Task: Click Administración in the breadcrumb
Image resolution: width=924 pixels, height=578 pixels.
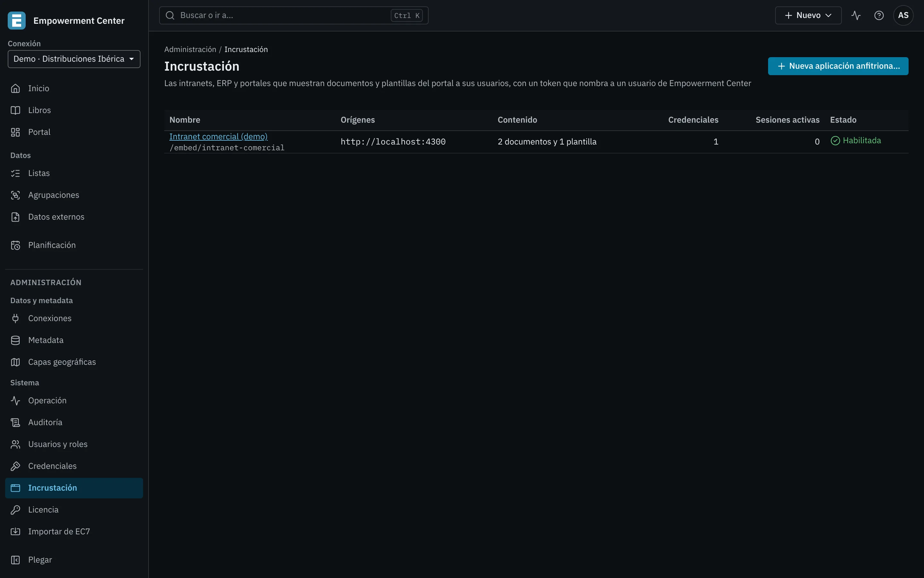Action: coord(190,49)
